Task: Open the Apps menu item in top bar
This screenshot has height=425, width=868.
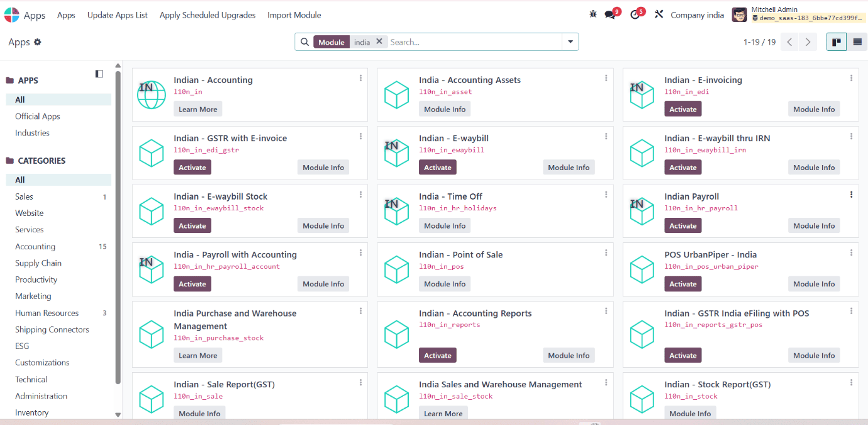Action: click(66, 15)
